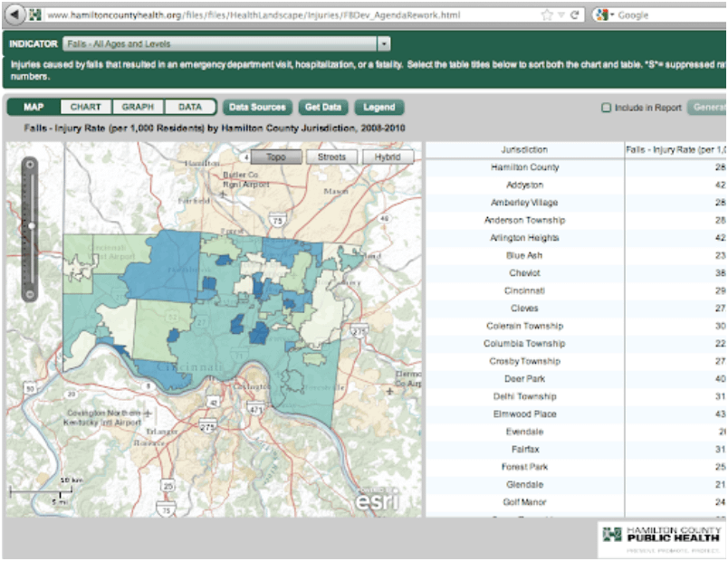Viewport: 728px width, 561px height.
Task: Switch basemap to Hybrid
Action: click(x=388, y=157)
